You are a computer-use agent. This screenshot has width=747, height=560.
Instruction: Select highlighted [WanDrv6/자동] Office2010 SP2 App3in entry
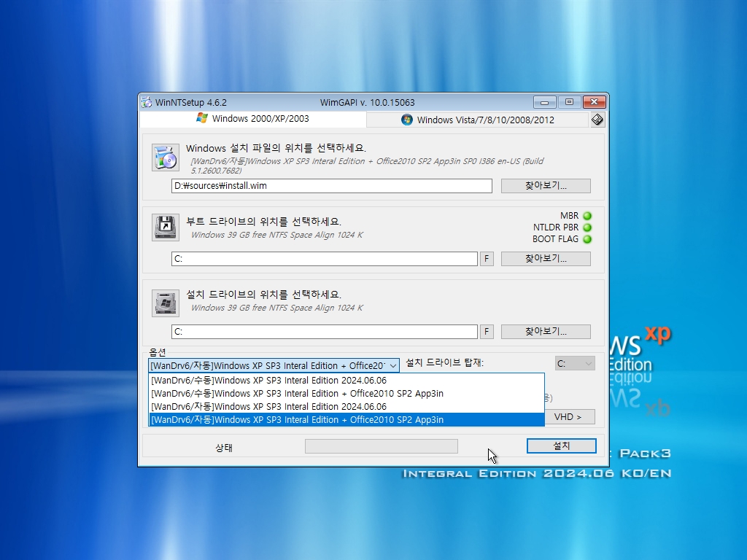pos(347,419)
